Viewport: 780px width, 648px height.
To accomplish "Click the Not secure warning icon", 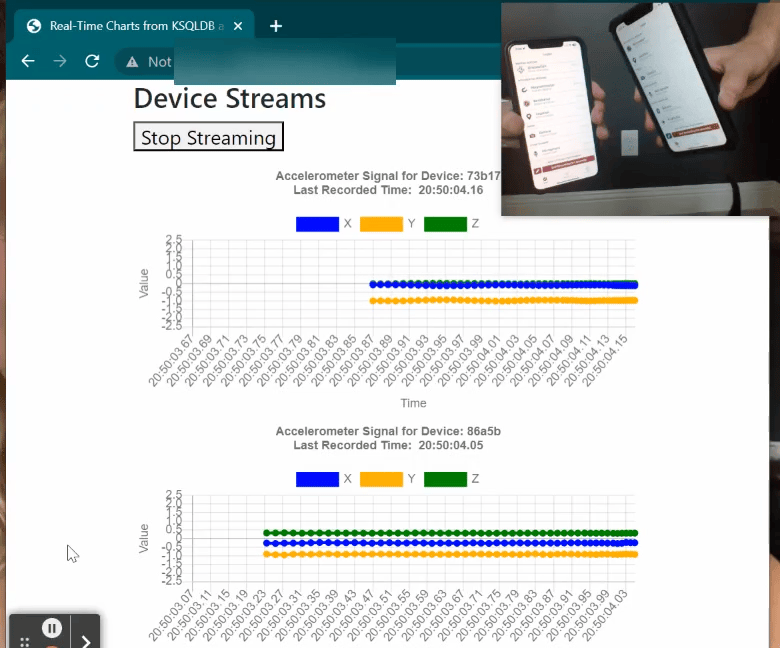I will 132,62.
